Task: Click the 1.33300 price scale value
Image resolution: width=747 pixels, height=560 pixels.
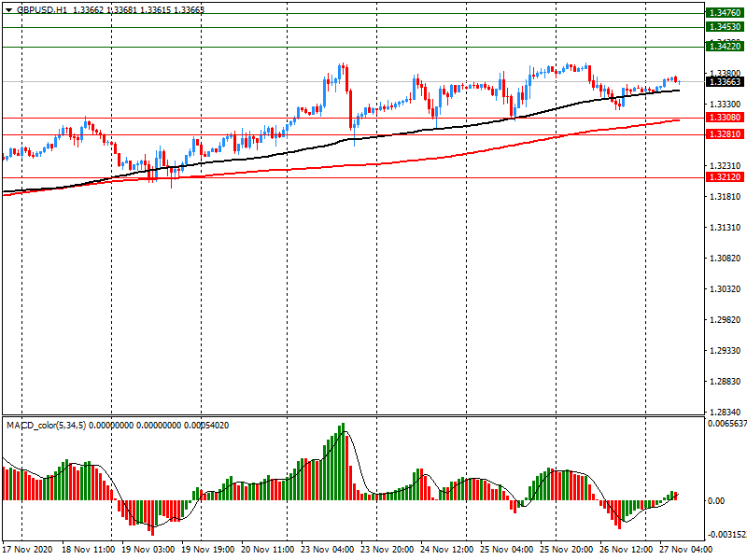Action: (726, 104)
